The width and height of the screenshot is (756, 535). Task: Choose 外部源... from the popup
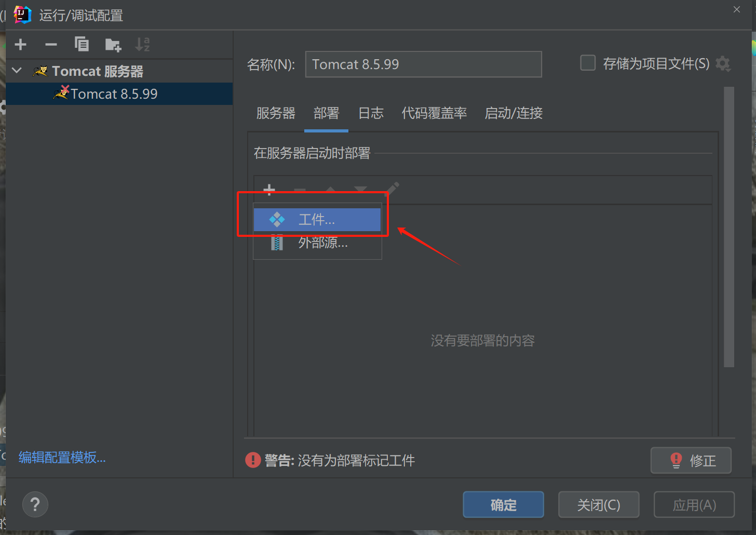pos(317,243)
